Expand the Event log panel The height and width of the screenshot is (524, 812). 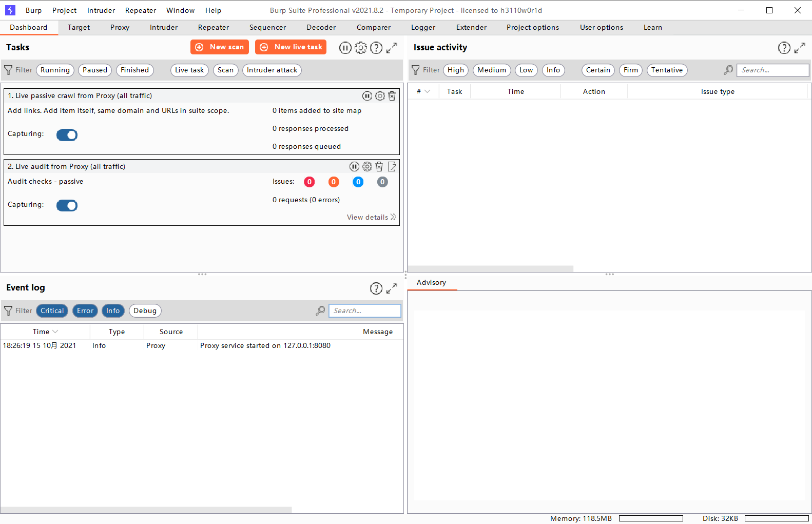[392, 288]
